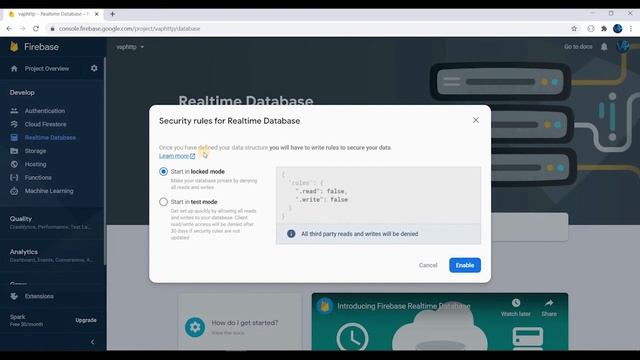Click How do I get started card
Screen dimensions: 640x360
[x=240, y=322]
